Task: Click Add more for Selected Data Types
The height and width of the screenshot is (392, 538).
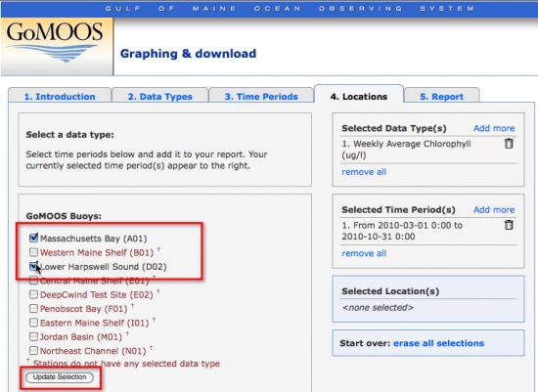Action: click(494, 128)
